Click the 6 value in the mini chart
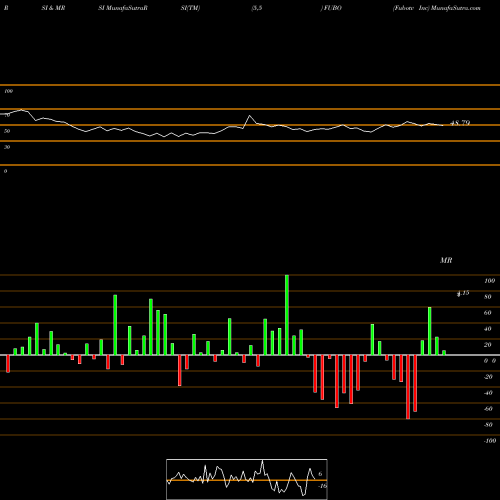500x500 pixels. coord(320,474)
